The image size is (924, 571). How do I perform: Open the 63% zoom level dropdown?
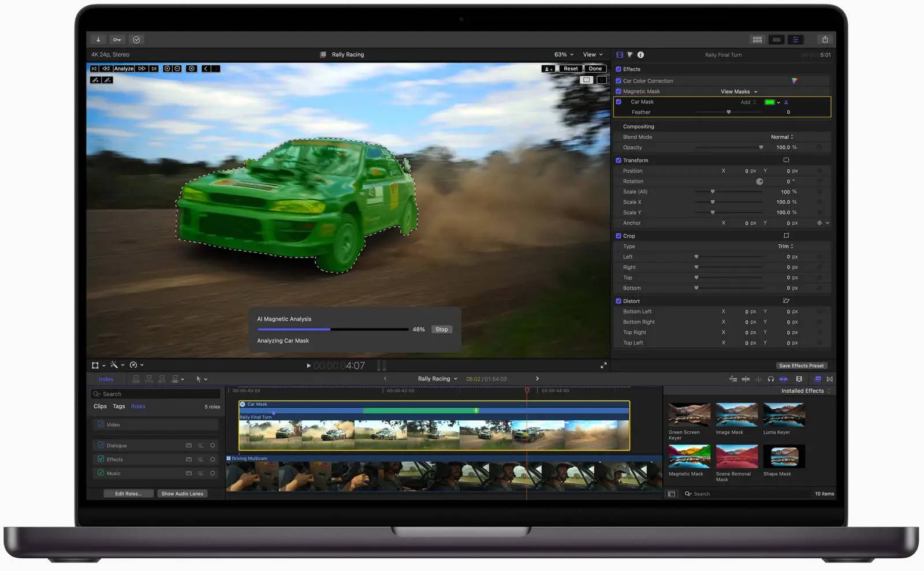coord(564,55)
